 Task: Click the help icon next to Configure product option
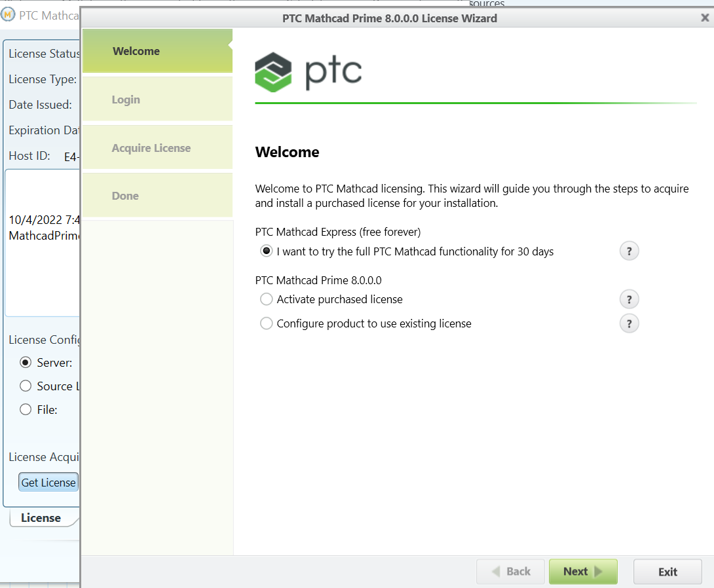coord(629,323)
